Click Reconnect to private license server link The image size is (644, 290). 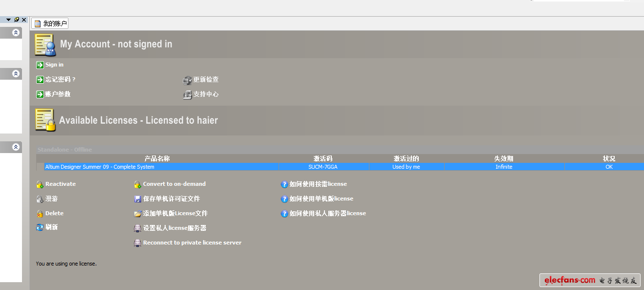click(x=192, y=243)
